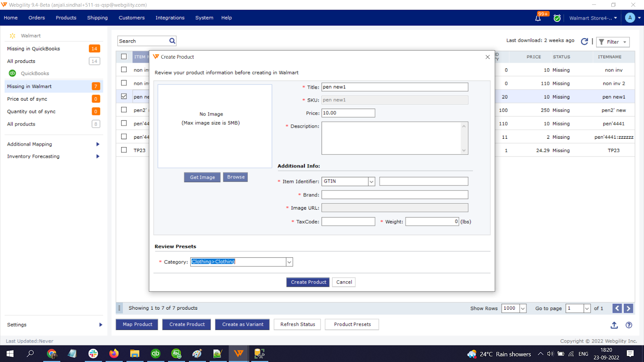Open Slack from the taskbar
The height and width of the screenshot is (362, 644).
click(x=93, y=354)
